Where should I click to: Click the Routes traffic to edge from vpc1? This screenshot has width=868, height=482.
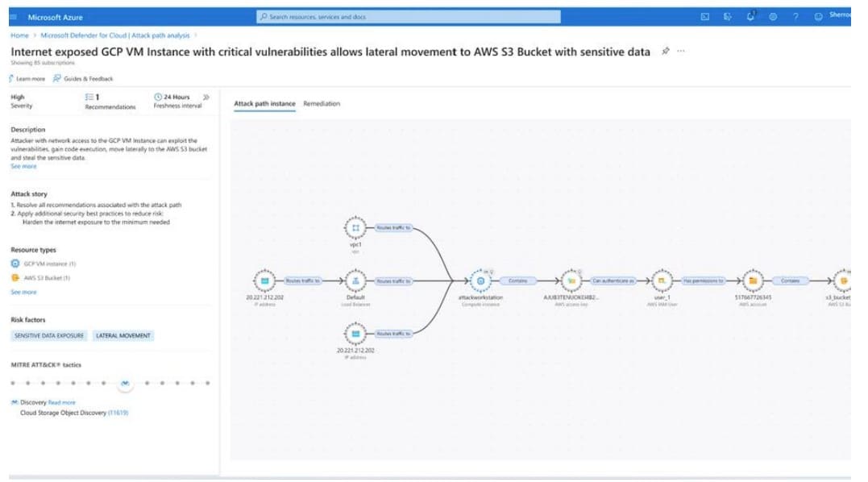393,228
